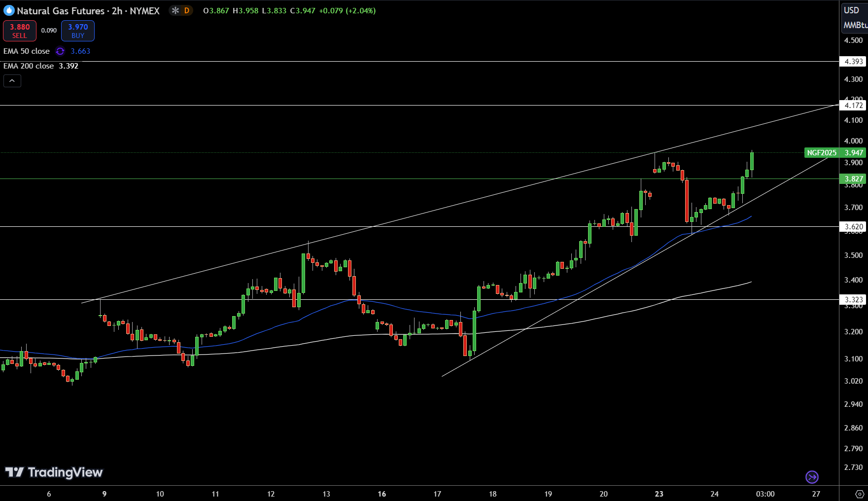Image resolution: width=868 pixels, height=501 pixels.
Task: Open chart settings gear in bottom-right corner
Action: [x=860, y=494]
